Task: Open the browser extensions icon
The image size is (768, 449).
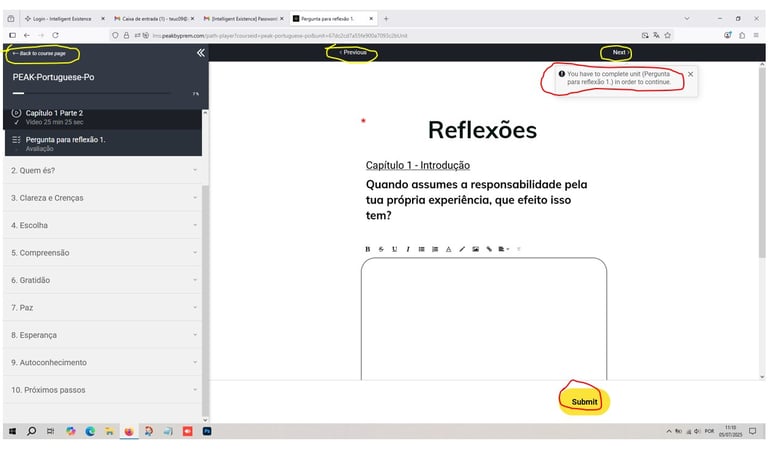Action: pos(742,35)
